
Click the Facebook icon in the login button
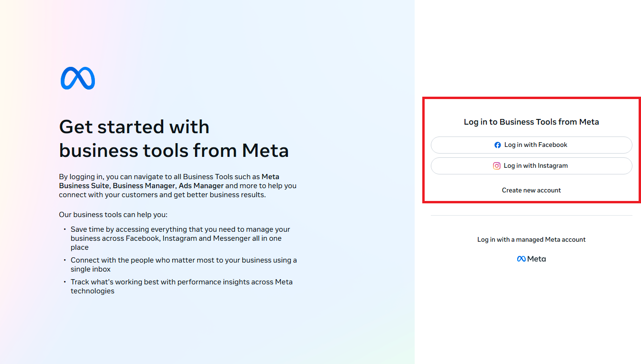[497, 145]
